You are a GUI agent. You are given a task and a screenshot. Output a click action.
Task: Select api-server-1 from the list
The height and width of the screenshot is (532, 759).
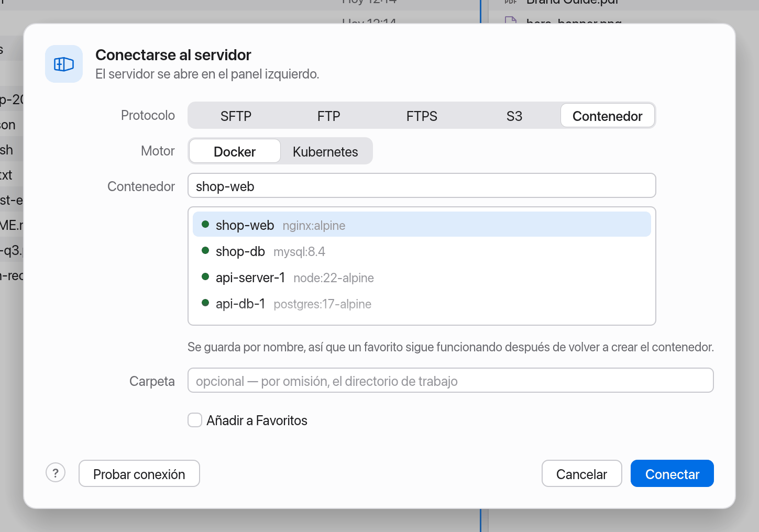[x=422, y=278]
